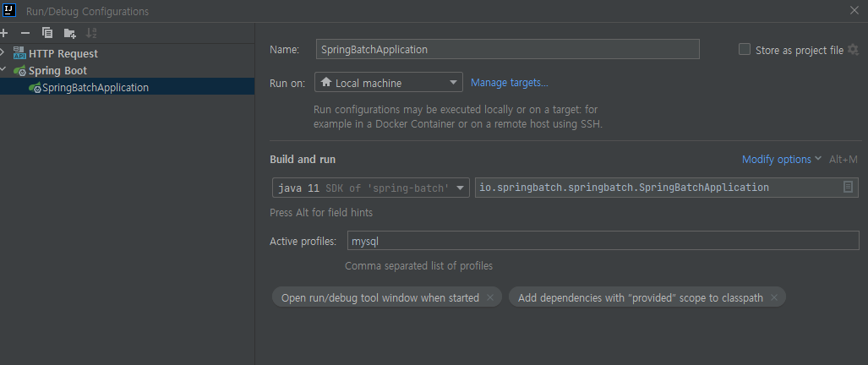Click the HTTP Request API icon
868x365 pixels.
click(x=20, y=53)
